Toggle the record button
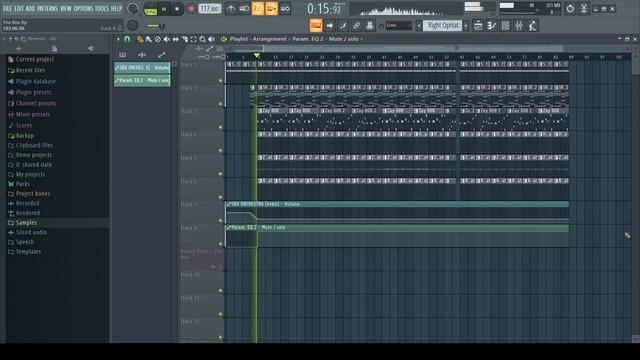 pyautogui.click(x=191, y=9)
